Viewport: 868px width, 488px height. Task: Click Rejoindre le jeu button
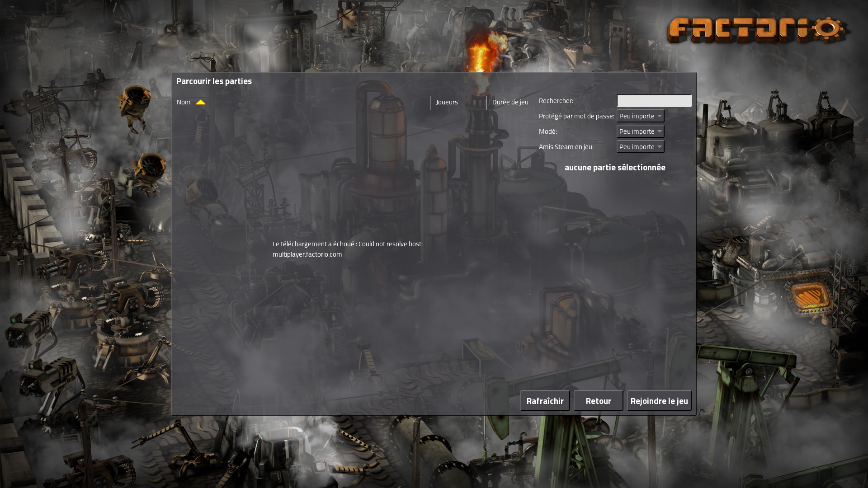click(659, 401)
